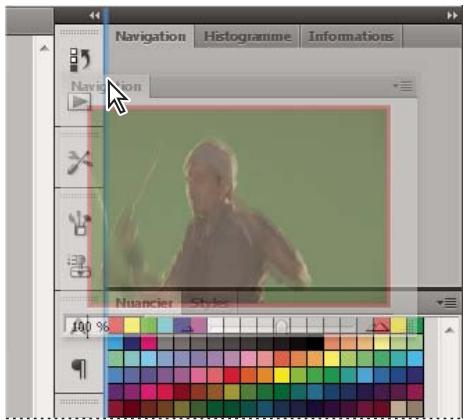The width and height of the screenshot is (464, 420).
Task: Pick the magenta swatch beside dark blue
Action: tap(149, 343)
